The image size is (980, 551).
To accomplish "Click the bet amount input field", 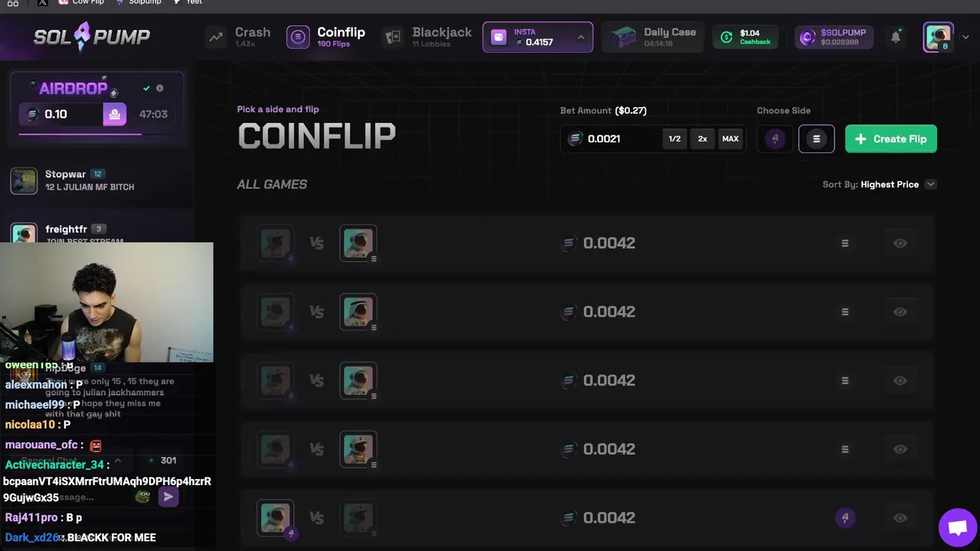I will click(x=620, y=139).
